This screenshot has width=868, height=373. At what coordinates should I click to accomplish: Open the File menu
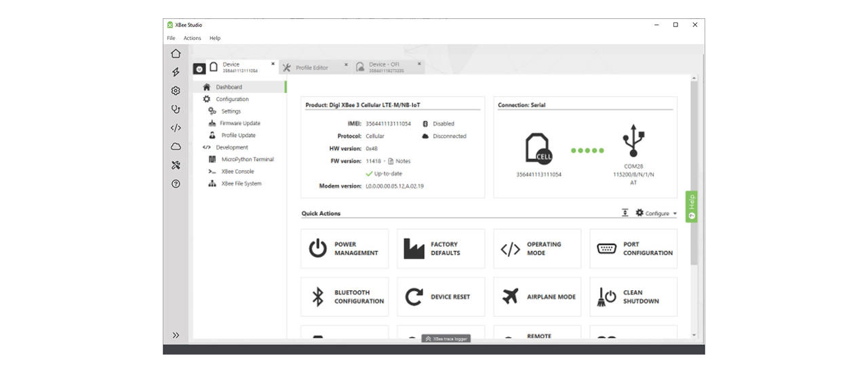tap(171, 38)
